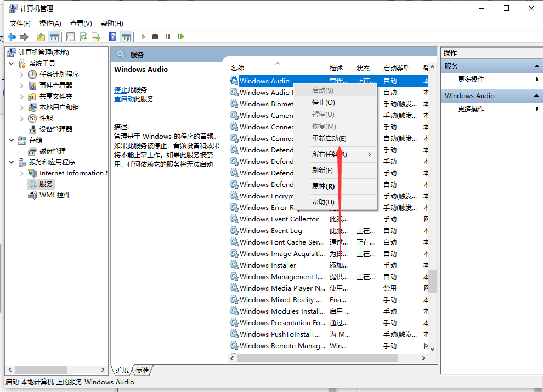Click the Pause Service toolbar icon
543x392 pixels.
pos(167,37)
